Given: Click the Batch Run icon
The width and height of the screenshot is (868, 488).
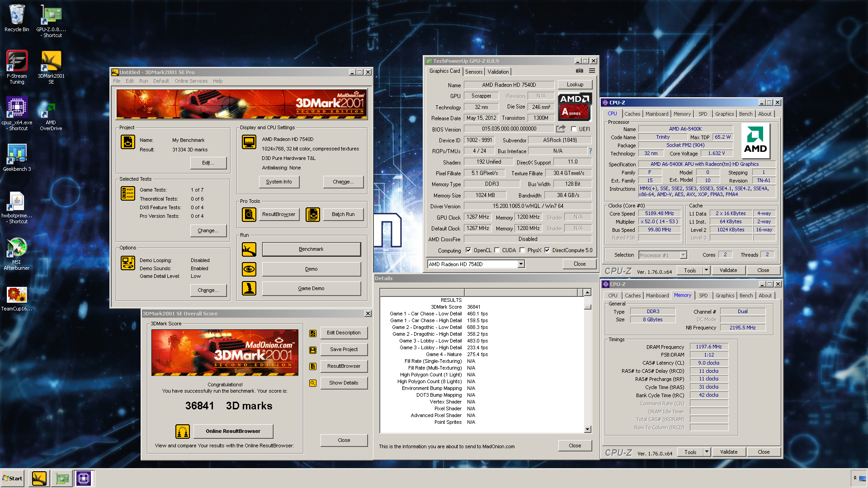Looking at the screenshot, I should point(313,215).
